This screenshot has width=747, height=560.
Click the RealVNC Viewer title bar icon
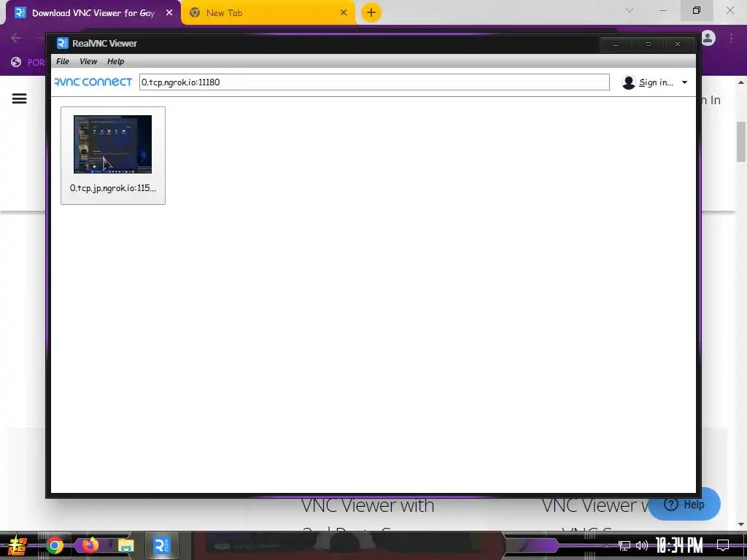63,43
